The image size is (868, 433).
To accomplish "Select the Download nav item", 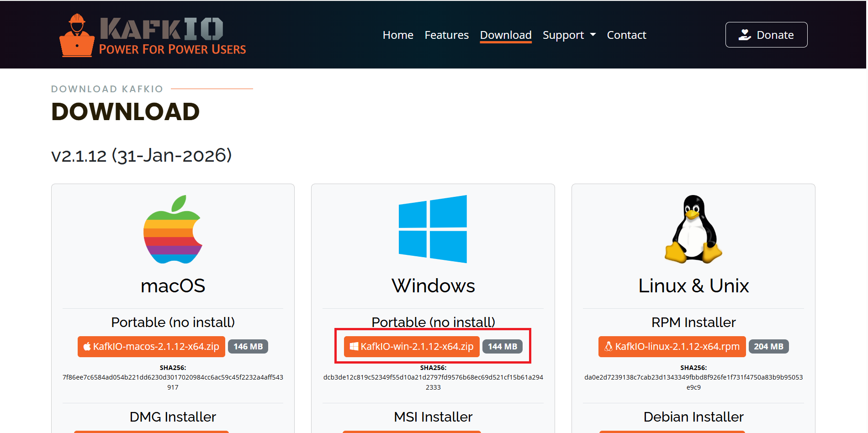I will (x=506, y=35).
